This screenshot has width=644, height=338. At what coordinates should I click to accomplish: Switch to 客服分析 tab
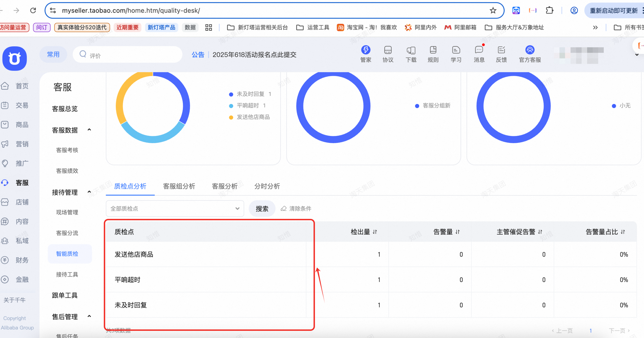pos(225,186)
